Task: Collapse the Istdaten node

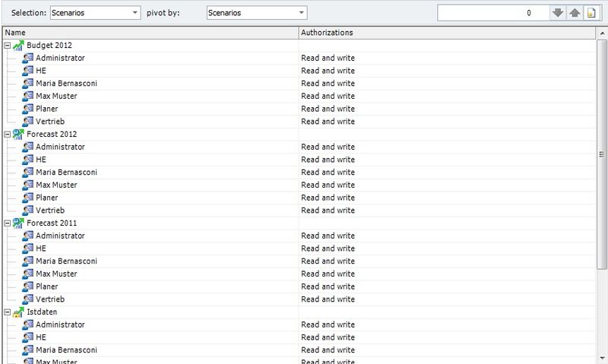Action: 7,312
